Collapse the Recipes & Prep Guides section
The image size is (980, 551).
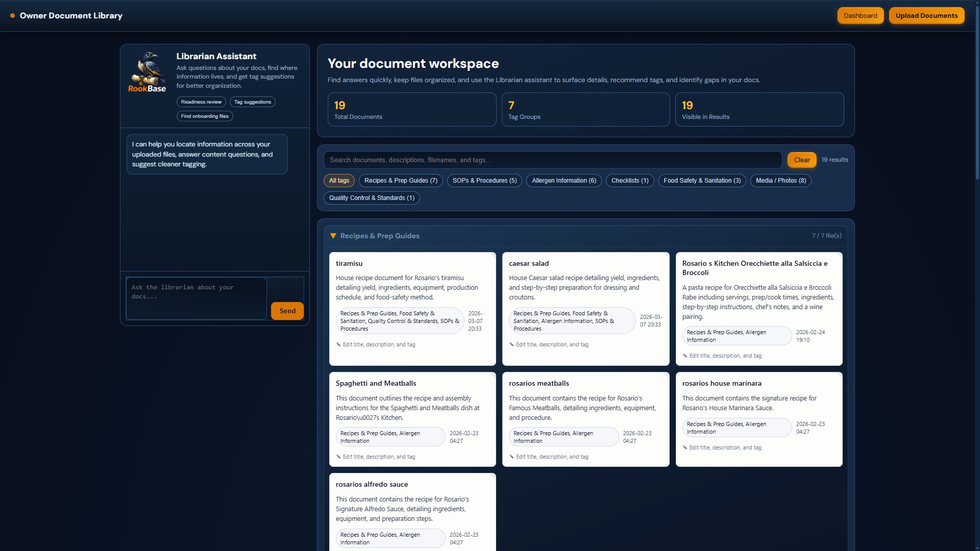333,236
